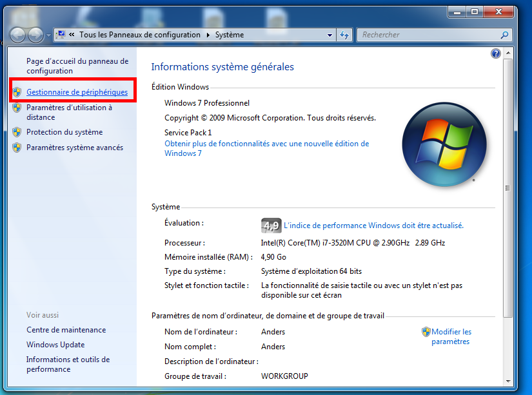Open 'Windows Update' link
Image resolution: width=532 pixels, height=395 pixels.
point(55,345)
